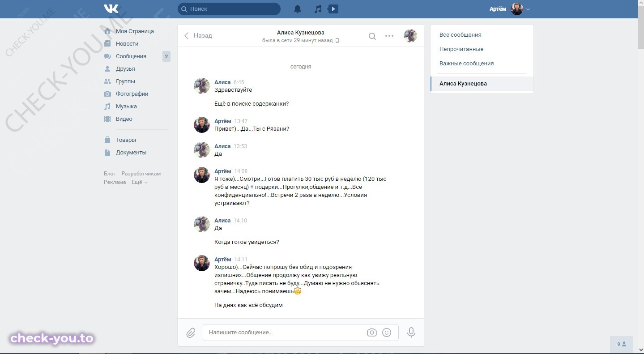Search within the conversation magnifier icon

pos(372,36)
